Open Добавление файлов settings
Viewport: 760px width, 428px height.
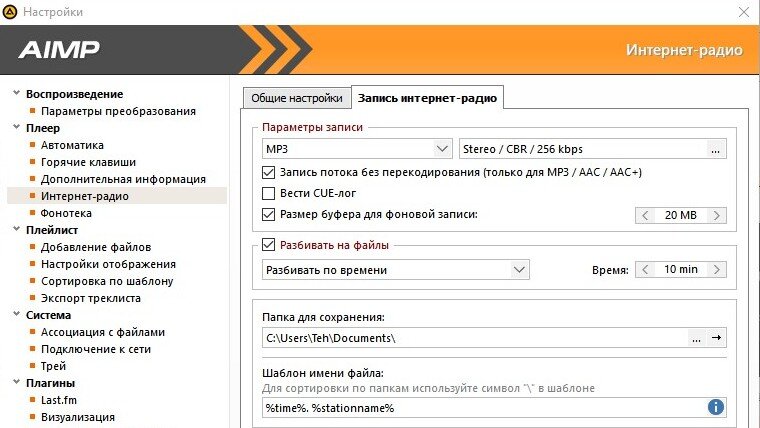point(96,247)
